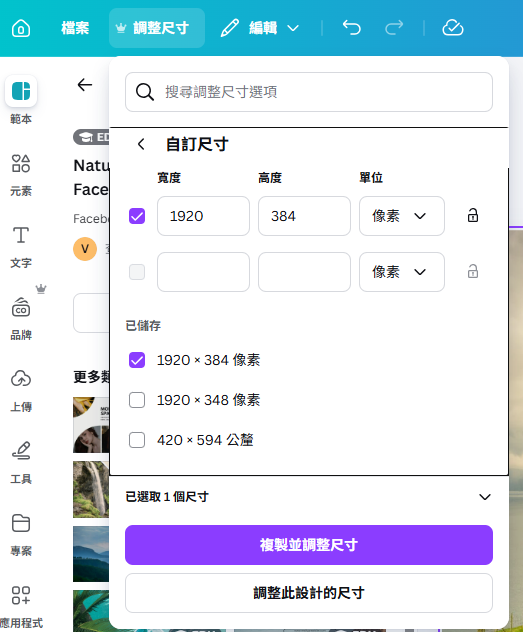Click the back arrow in template panel

[85, 85]
